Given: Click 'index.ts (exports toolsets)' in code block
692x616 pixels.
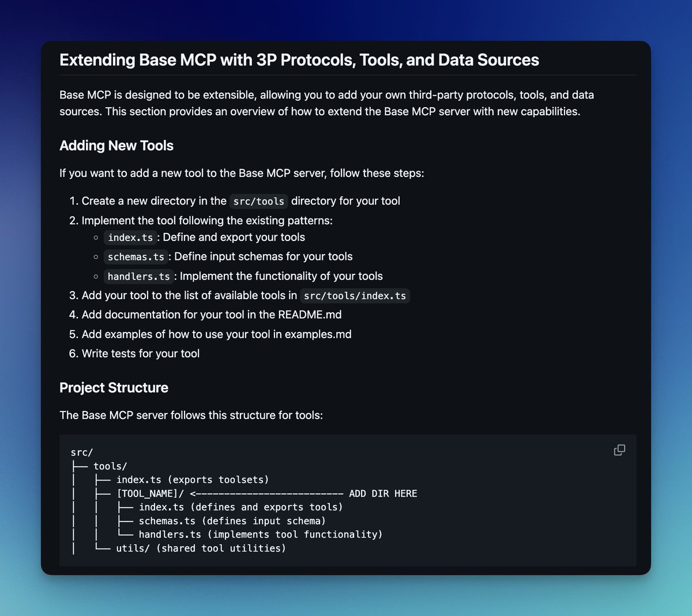Looking at the screenshot, I should pos(193,480).
